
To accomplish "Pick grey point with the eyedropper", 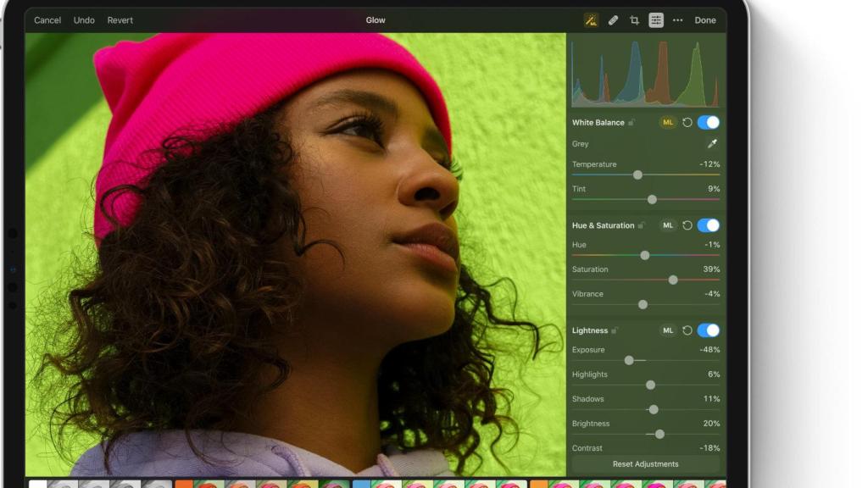I will (x=712, y=143).
